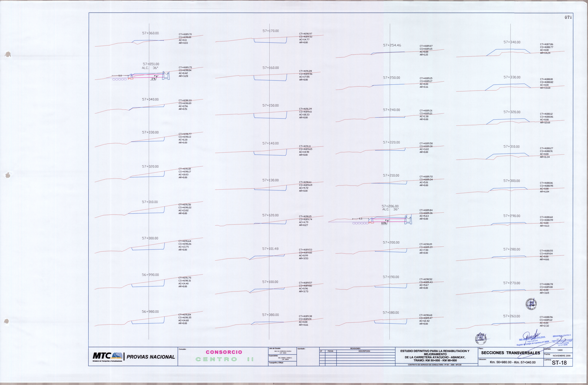Viewport: 588px width, 385px height.
Task: Click the station label 57+190.00
Action: (x=391, y=277)
